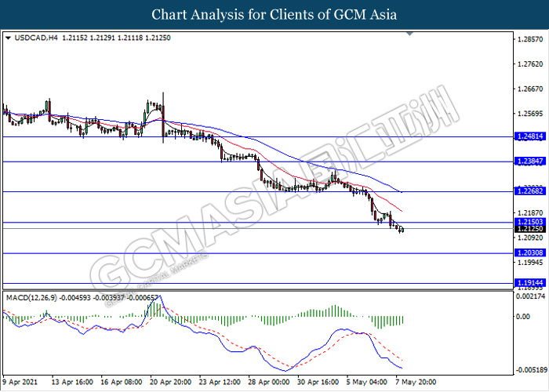Select the current price 1.21250 label
Image resolution: width=549 pixels, height=392 pixels.
[x=530, y=229]
